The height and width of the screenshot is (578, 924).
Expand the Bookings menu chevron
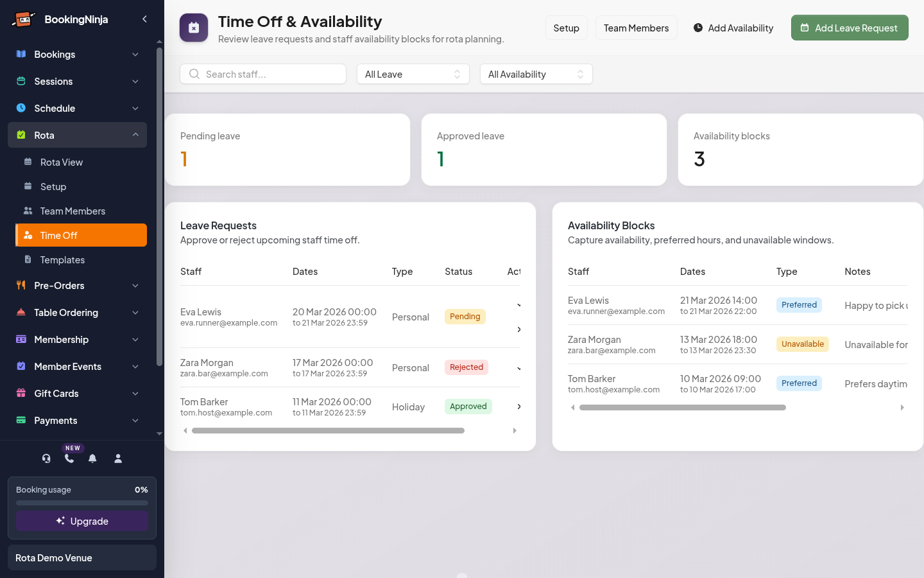tap(135, 55)
